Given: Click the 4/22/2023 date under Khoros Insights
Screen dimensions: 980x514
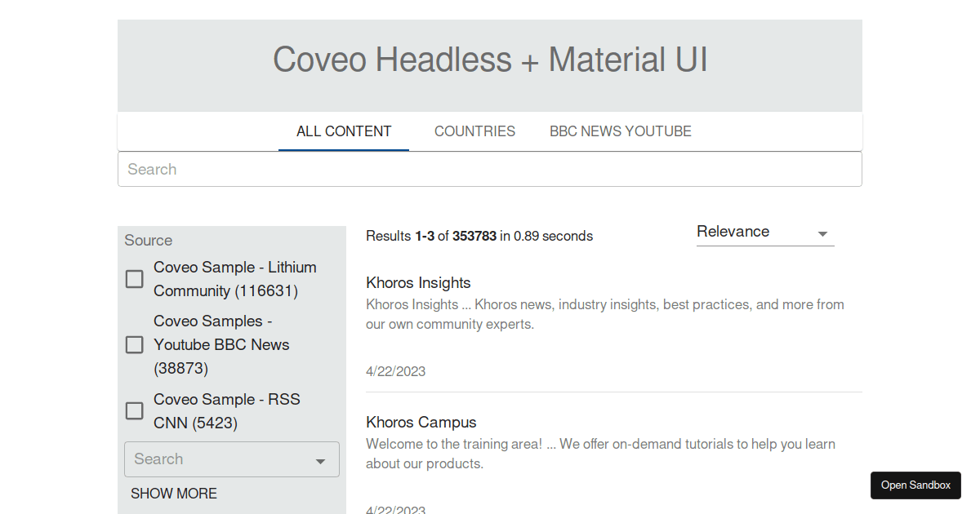Looking at the screenshot, I should pyautogui.click(x=395, y=370).
